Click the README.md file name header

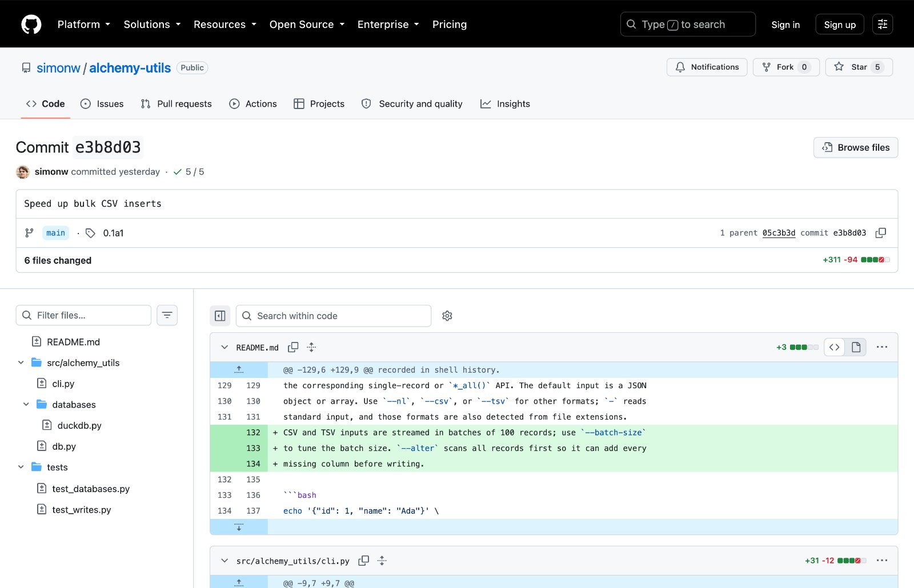pos(258,348)
